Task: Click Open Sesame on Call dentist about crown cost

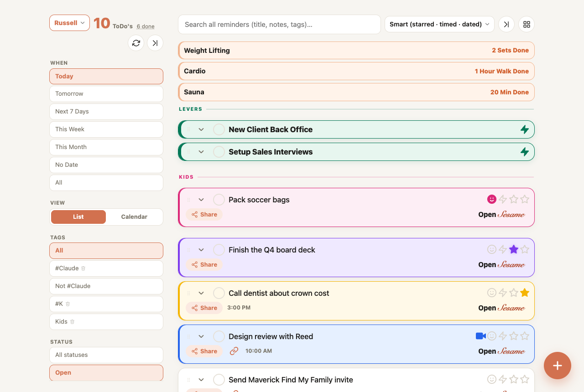Action: tap(501, 308)
